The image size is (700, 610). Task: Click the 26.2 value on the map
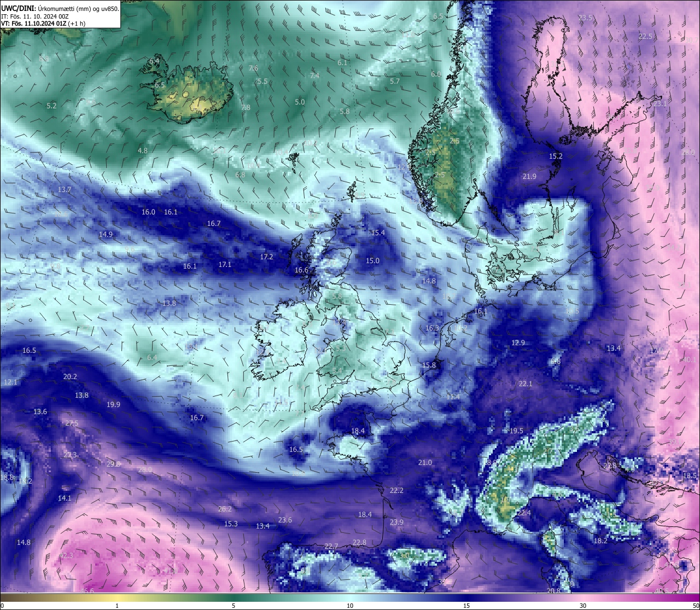pos(225,509)
